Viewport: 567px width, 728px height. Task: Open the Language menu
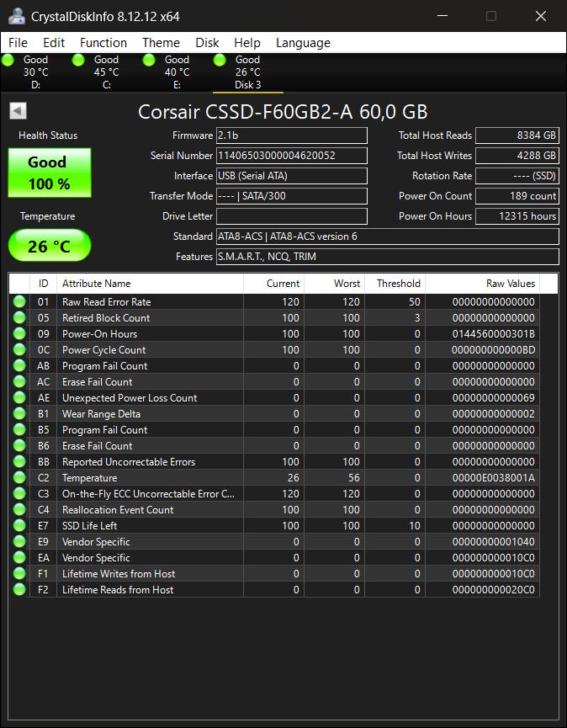coord(303,43)
